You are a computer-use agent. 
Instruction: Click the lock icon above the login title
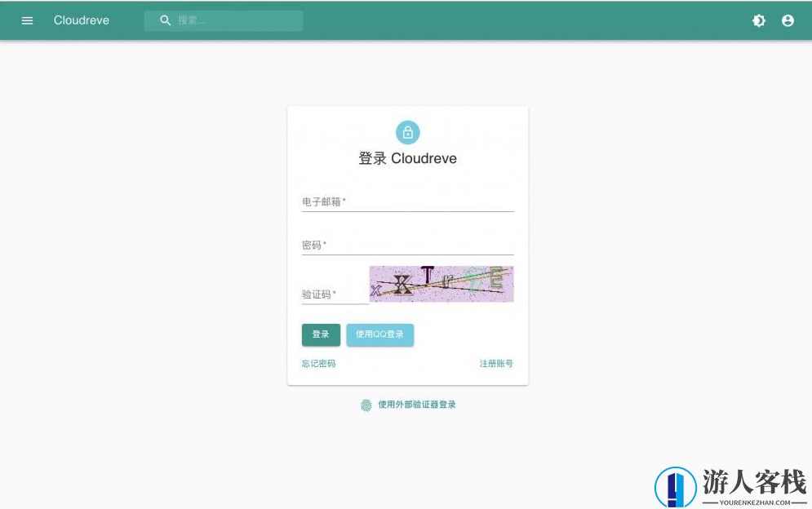tap(407, 132)
